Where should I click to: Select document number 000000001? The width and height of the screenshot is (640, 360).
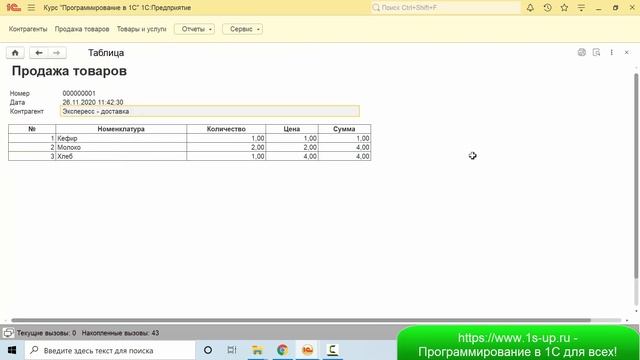pyautogui.click(x=79, y=93)
